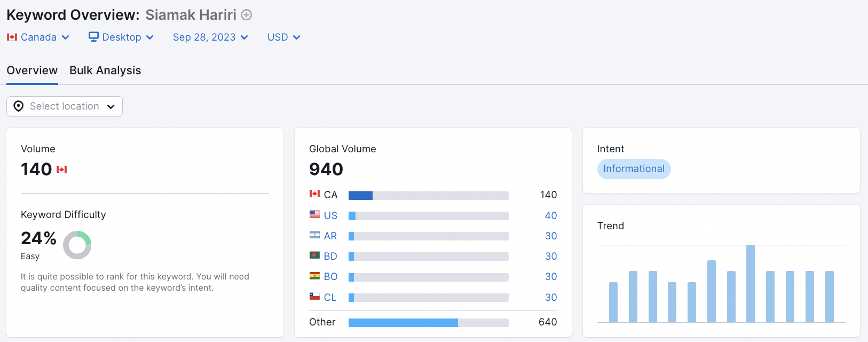Click the Argentina flag in Global Volume

[314, 235]
